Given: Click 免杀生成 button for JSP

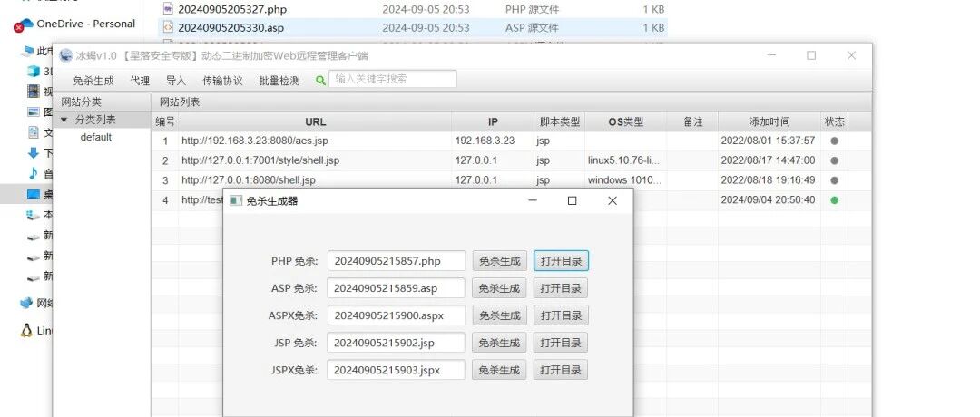Looking at the screenshot, I should click(499, 343).
